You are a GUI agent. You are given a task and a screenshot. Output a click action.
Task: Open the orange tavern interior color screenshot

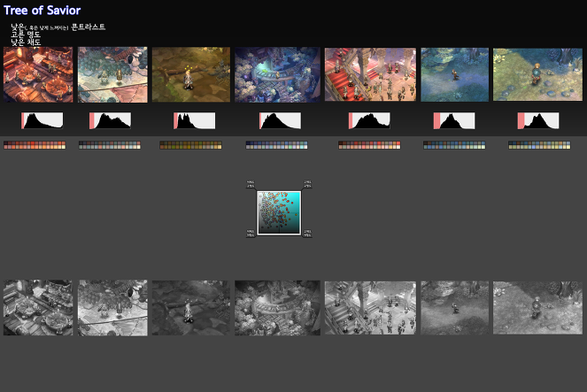point(38,74)
